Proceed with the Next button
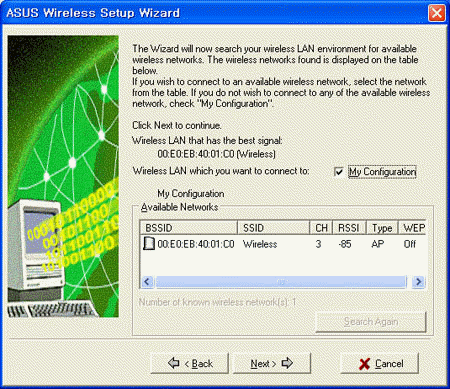Image resolution: width=450 pixels, height=389 pixels. tap(272, 363)
